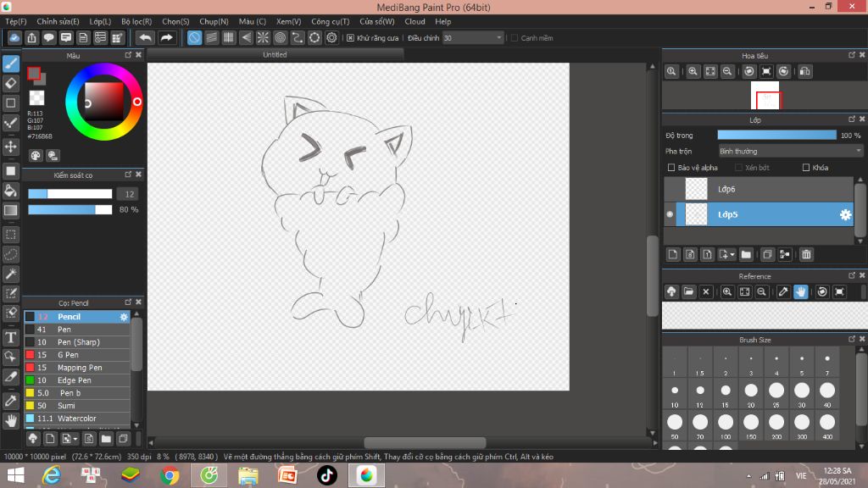Open Tệp(F) menu

(16, 21)
